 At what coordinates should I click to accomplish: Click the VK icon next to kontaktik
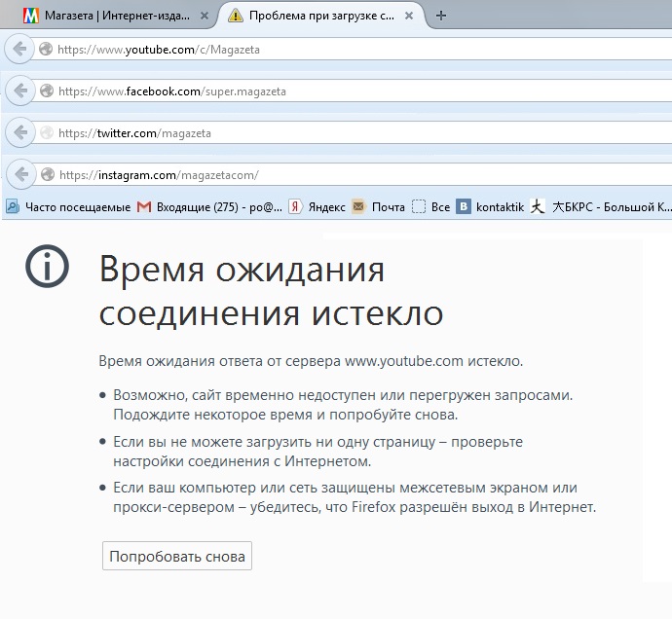[464, 207]
